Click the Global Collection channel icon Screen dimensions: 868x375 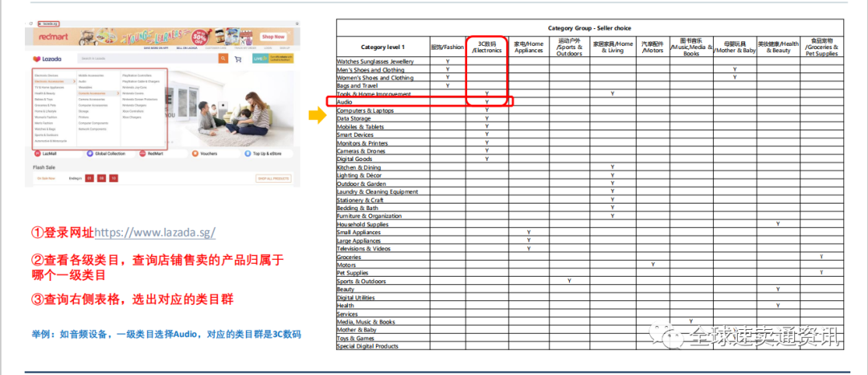(90, 154)
